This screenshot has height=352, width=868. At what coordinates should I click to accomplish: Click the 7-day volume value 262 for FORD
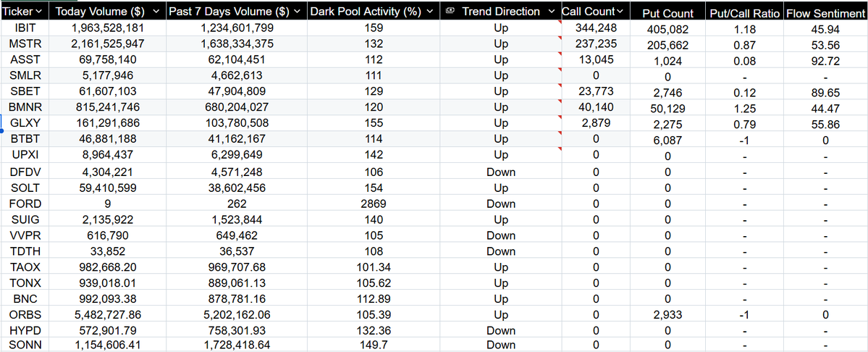point(237,204)
